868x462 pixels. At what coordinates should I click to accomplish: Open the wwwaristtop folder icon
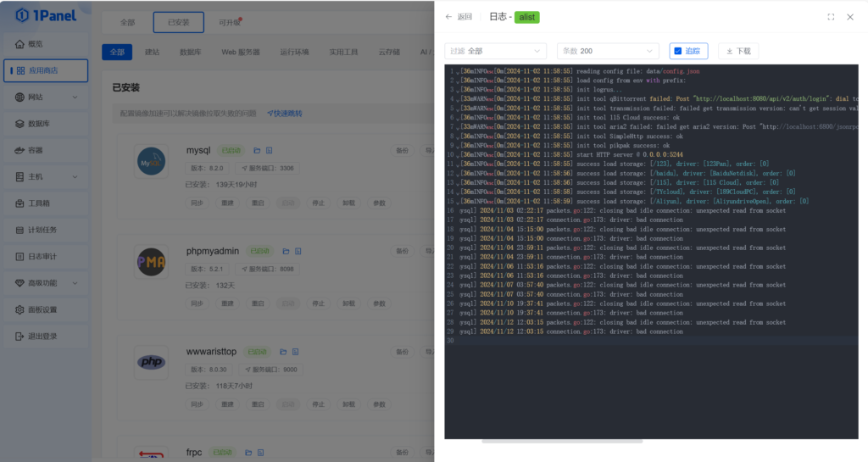point(283,352)
